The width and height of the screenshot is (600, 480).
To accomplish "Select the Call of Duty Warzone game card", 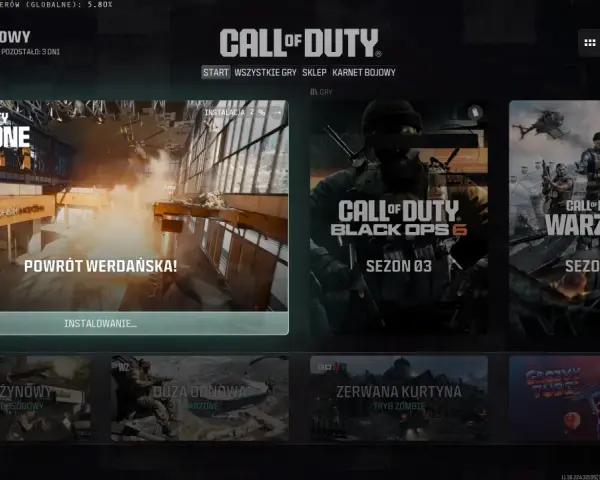I will click(x=554, y=217).
